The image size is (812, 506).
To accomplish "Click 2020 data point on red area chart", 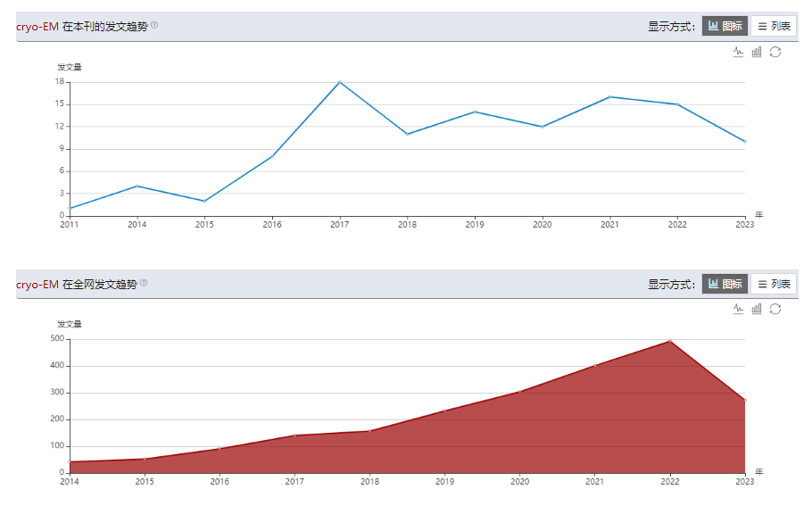I will point(519,392).
